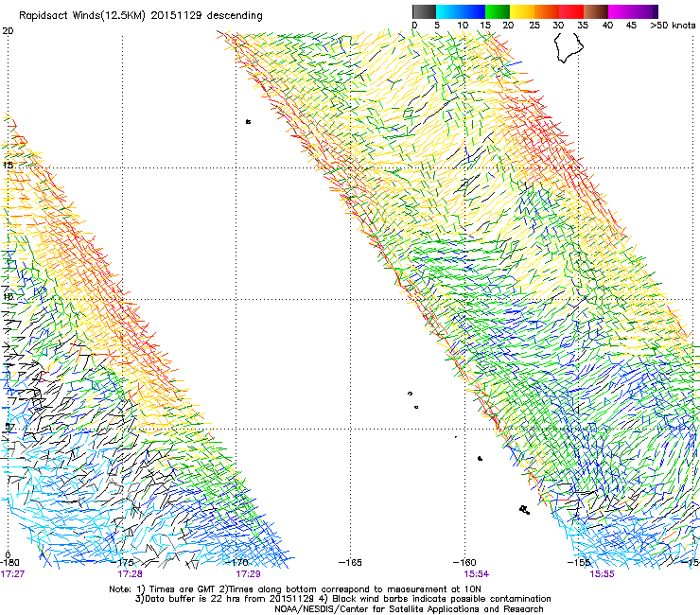Image resolution: width=700 pixels, height=615 pixels.
Task: Click the purple time label 15:54
Action: tap(476, 574)
